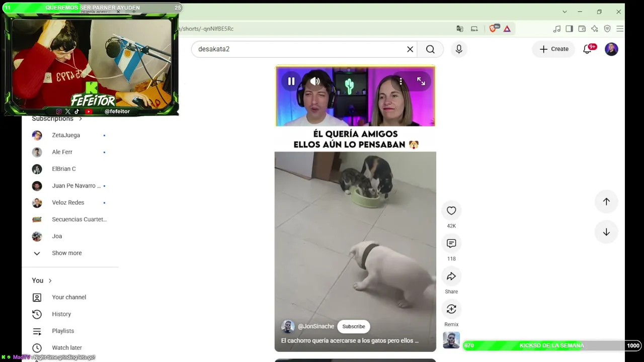
Task: Open YouTube notifications bell
Action: [x=587, y=49]
